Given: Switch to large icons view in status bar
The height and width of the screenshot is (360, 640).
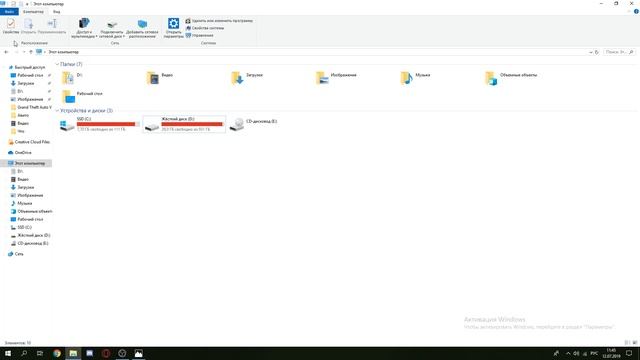Looking at the screenshot, I should [635, 343].
